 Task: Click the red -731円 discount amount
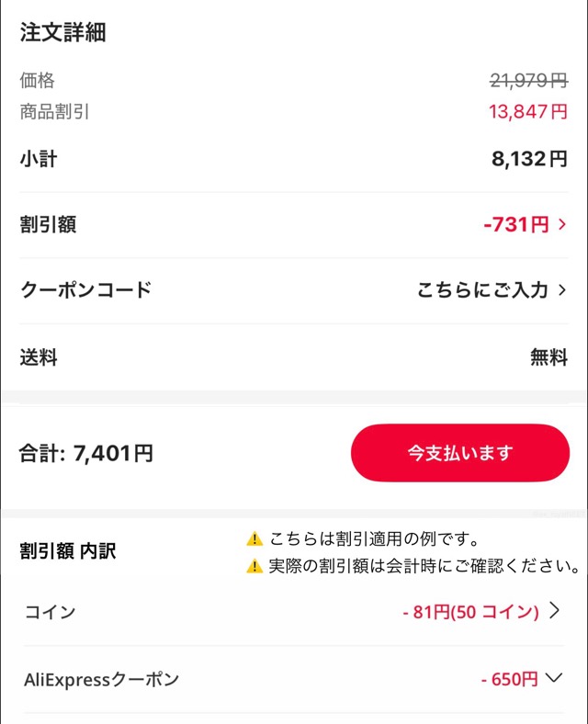pos(515,224)
